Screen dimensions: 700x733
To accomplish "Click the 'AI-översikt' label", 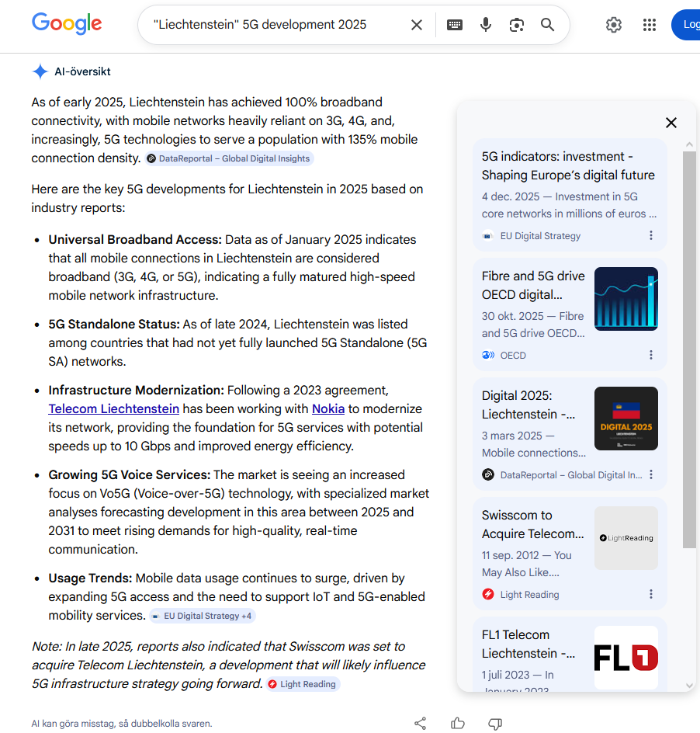I will pyautogui.click(x=83, y=71).
